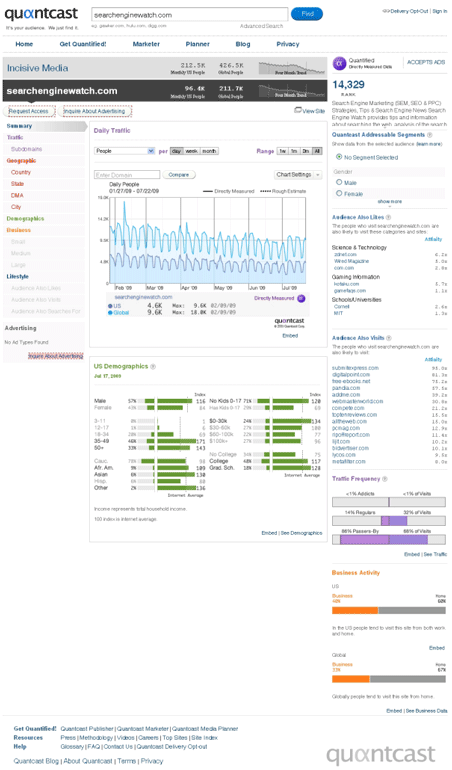
Task: Click the US legend dot under chart
Action: coord(110,305)
